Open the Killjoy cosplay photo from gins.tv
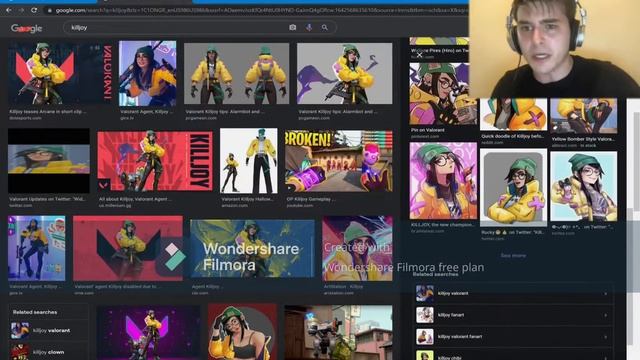Screen dimensions: 640x360 (147, 73)
